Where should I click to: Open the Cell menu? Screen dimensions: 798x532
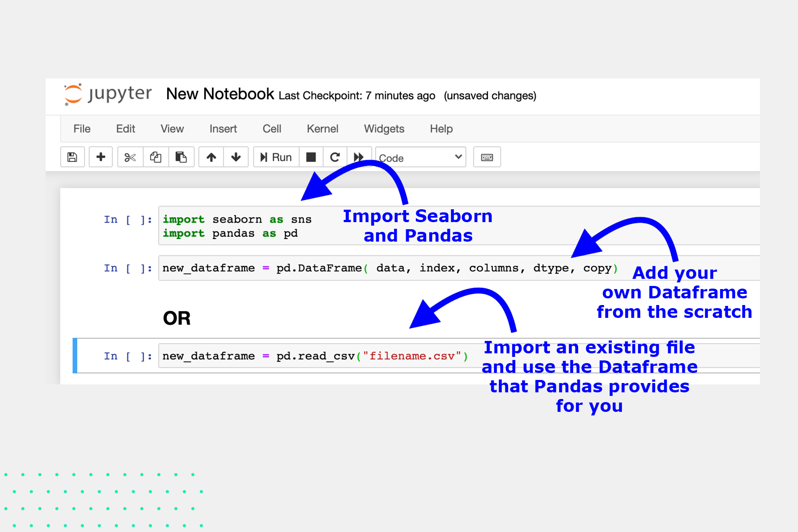[272, 129]
